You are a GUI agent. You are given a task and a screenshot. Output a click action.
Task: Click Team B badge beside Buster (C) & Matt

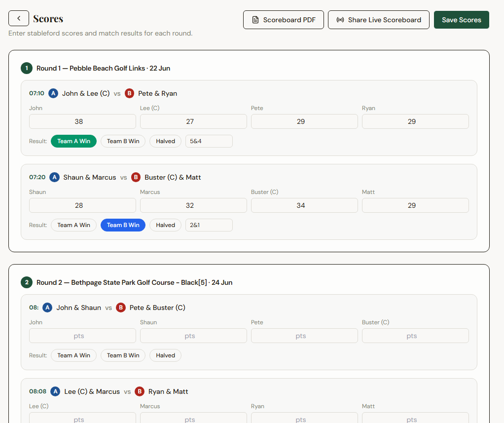point(136,177)
